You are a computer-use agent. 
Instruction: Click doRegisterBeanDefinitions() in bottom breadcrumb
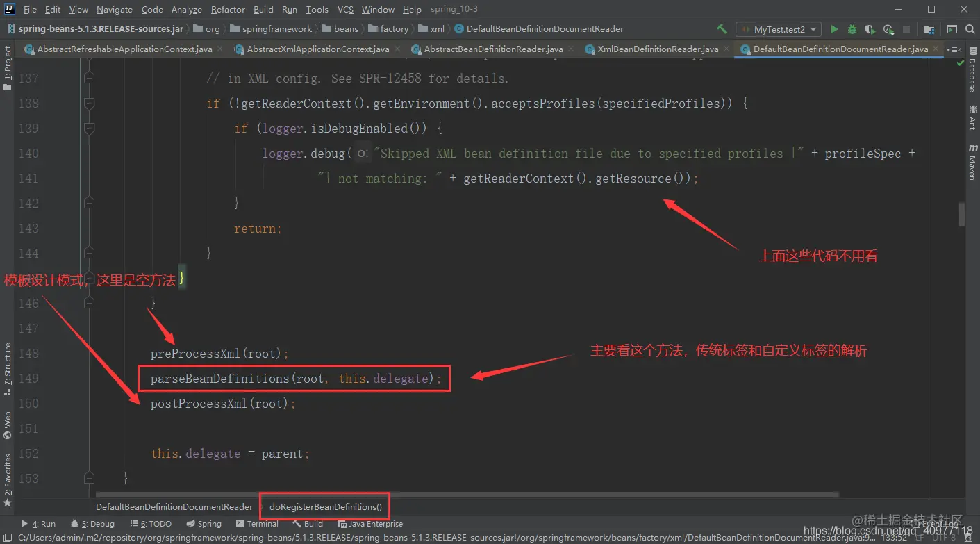point(325,507)
